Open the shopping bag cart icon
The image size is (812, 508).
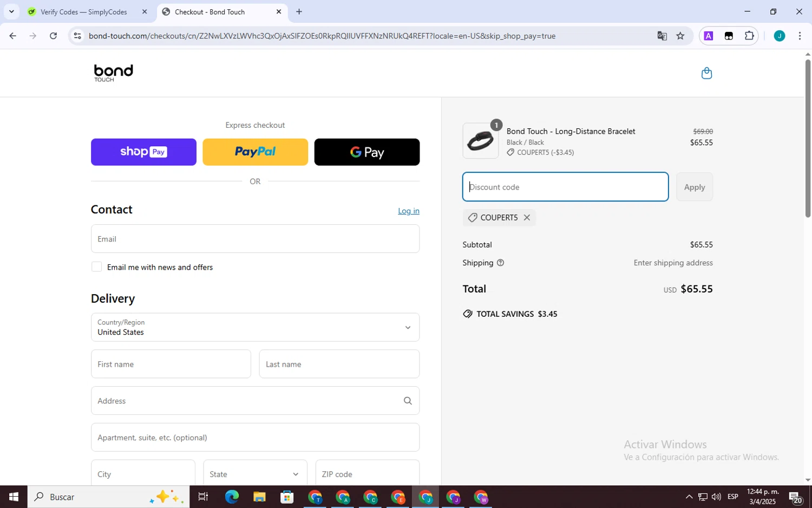pos(706,73)
